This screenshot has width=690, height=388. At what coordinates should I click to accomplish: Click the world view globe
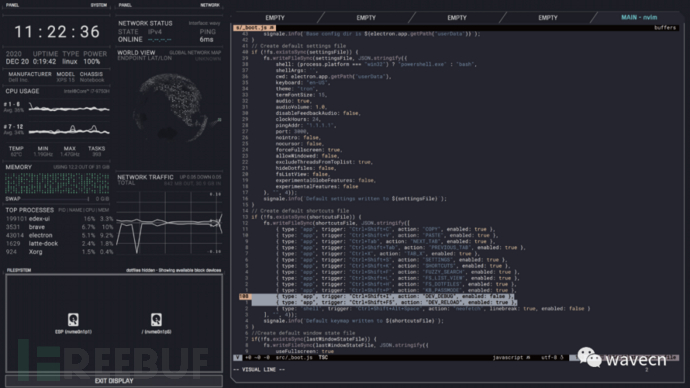(x=172, y=107)
